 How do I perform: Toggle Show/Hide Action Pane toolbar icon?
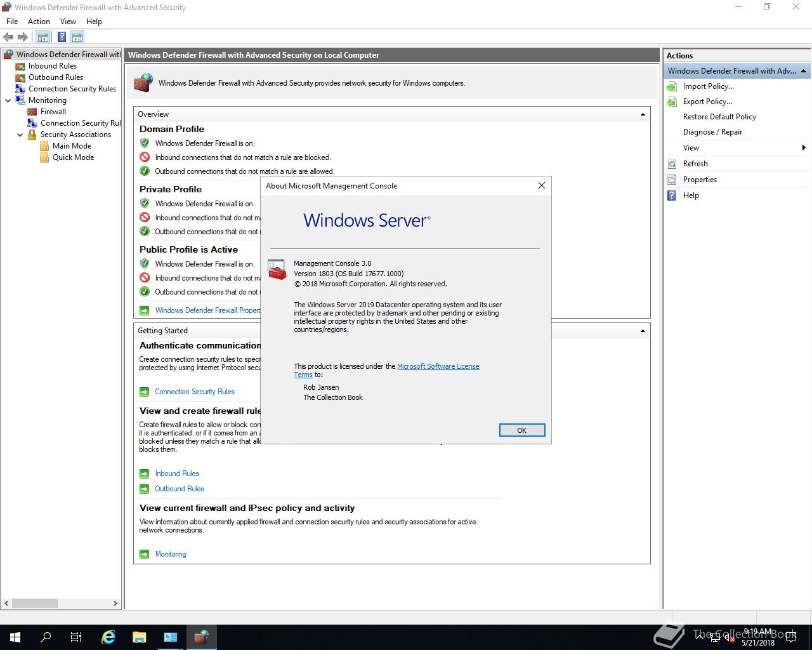tap(77, 37)
